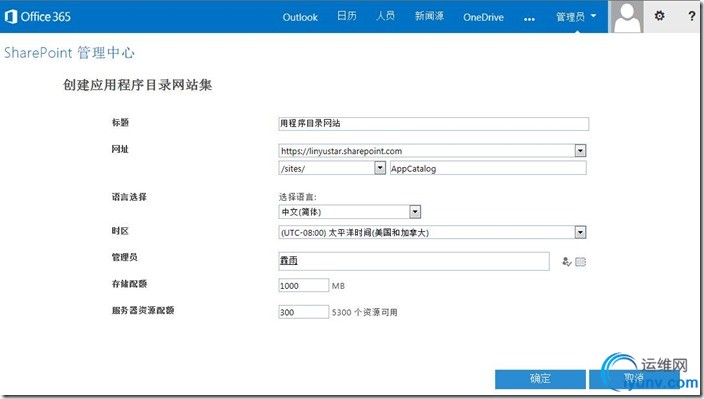Open the settings gear icon
This screenshot has width=704, height=399.
(x=659, y=16)
